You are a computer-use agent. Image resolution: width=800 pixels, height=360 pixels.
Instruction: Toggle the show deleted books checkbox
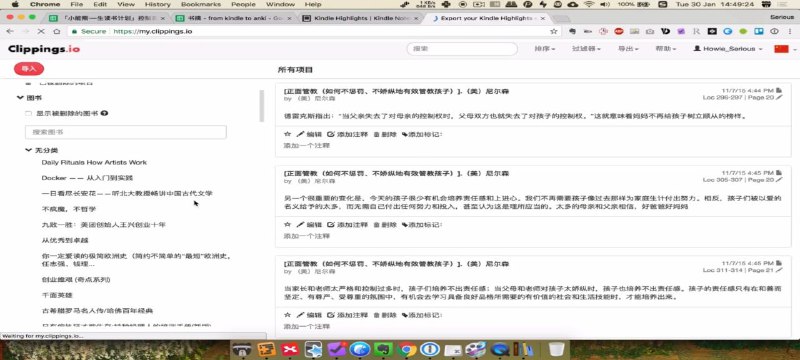29,113
